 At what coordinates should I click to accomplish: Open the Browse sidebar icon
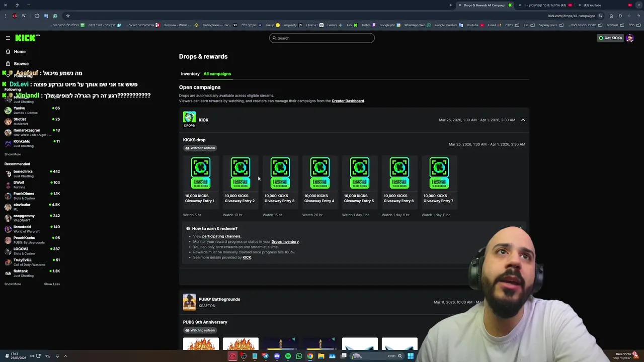coord(8,64)
